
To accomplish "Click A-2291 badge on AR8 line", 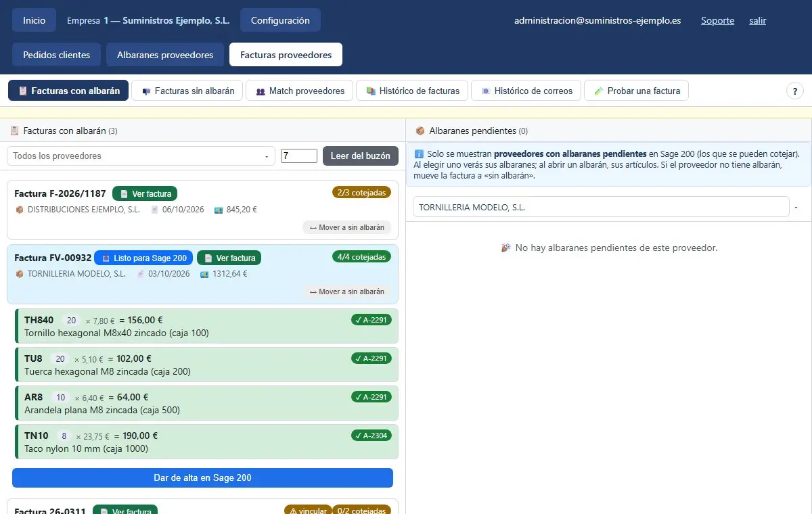I will pyautogui.click(x=371, y=397).
